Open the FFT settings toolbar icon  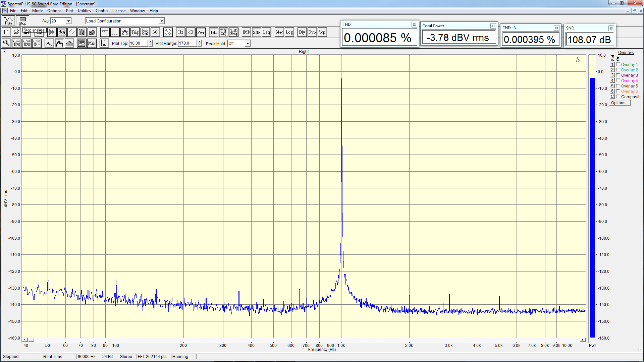[x=105, y=32]
